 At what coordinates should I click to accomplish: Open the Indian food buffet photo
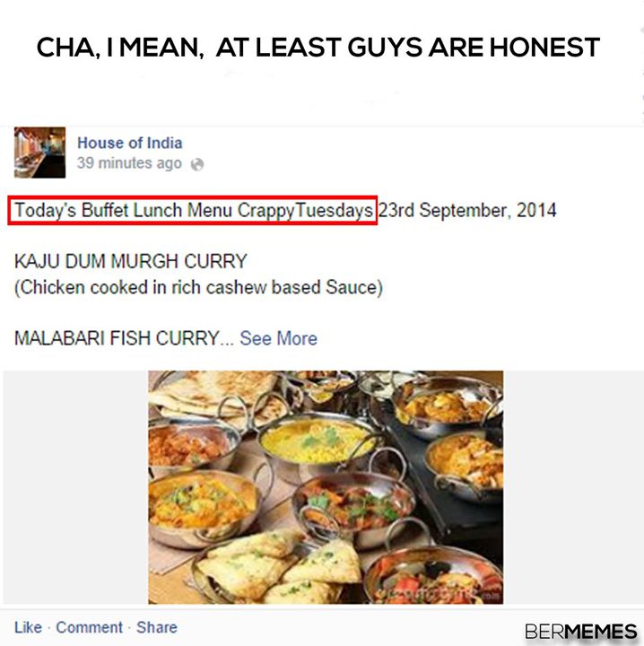click(326, 487)
